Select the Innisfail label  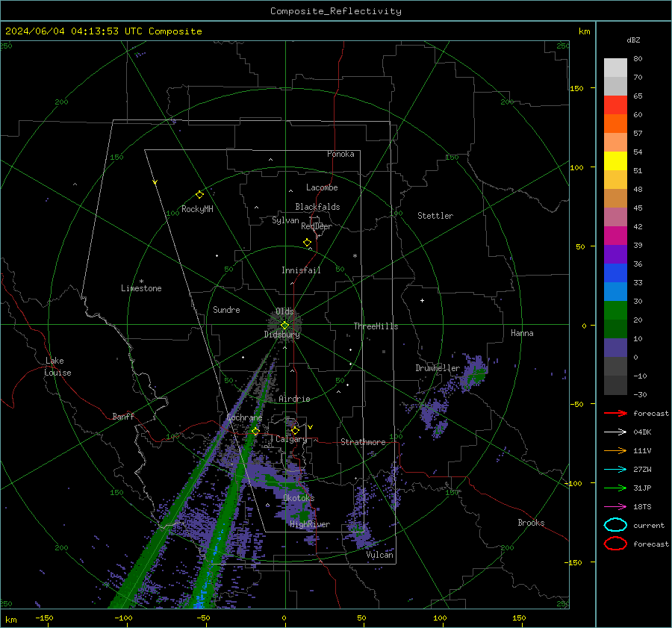tap(301, 270)
